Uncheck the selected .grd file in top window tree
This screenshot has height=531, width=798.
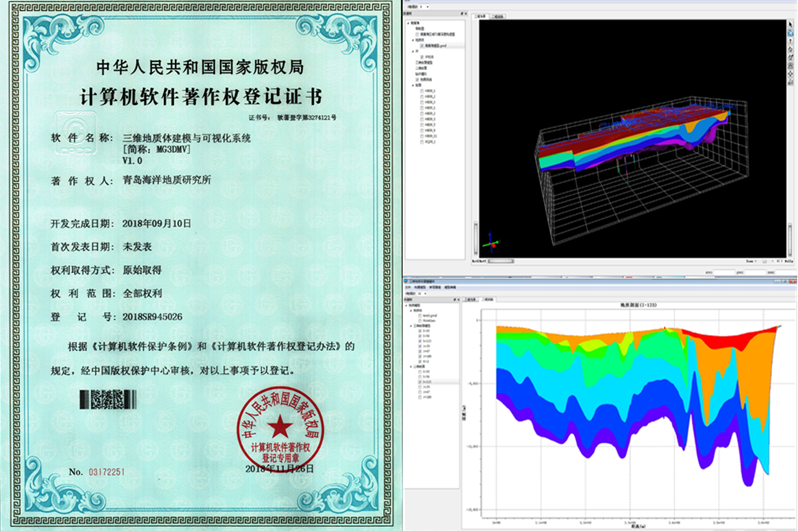coord(422,46)
